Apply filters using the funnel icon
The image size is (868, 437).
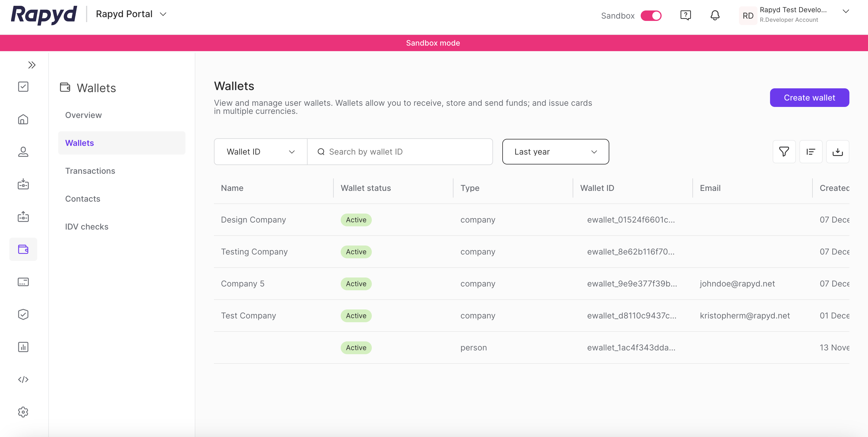784,152
